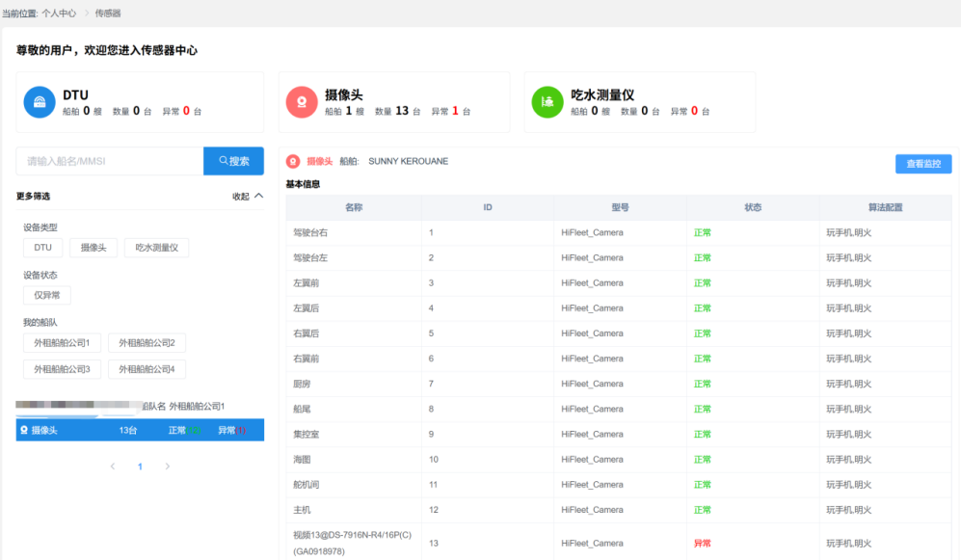Go to the previous page arrow

(113, 467)
